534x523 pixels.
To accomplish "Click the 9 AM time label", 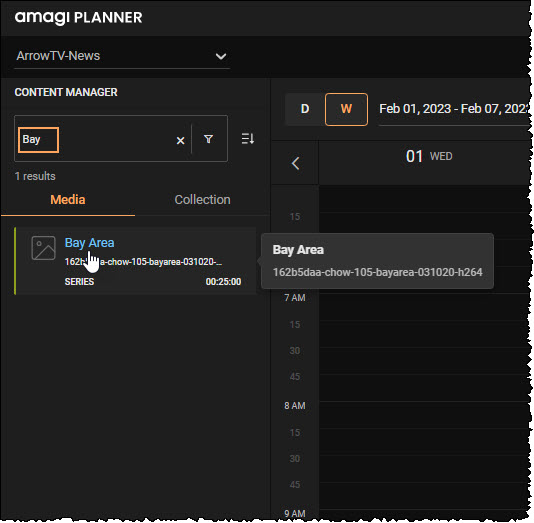I will 295,513.
